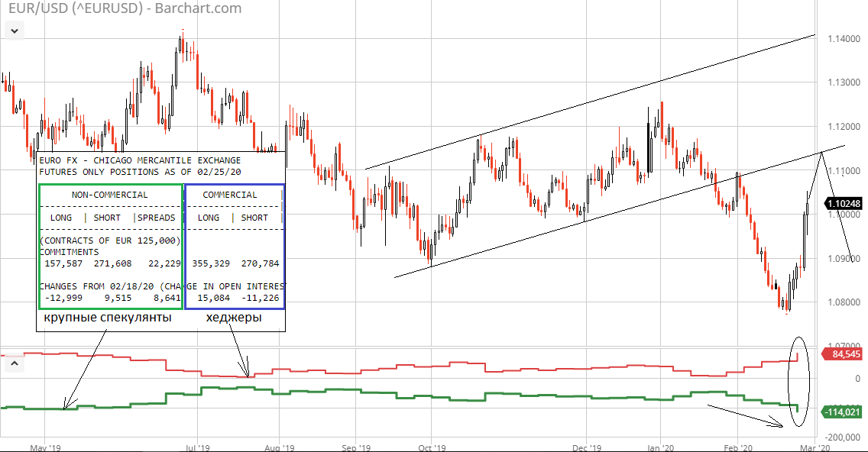
Task: Click the 1.08000 price axis level
Action: [x=843, y=302]
